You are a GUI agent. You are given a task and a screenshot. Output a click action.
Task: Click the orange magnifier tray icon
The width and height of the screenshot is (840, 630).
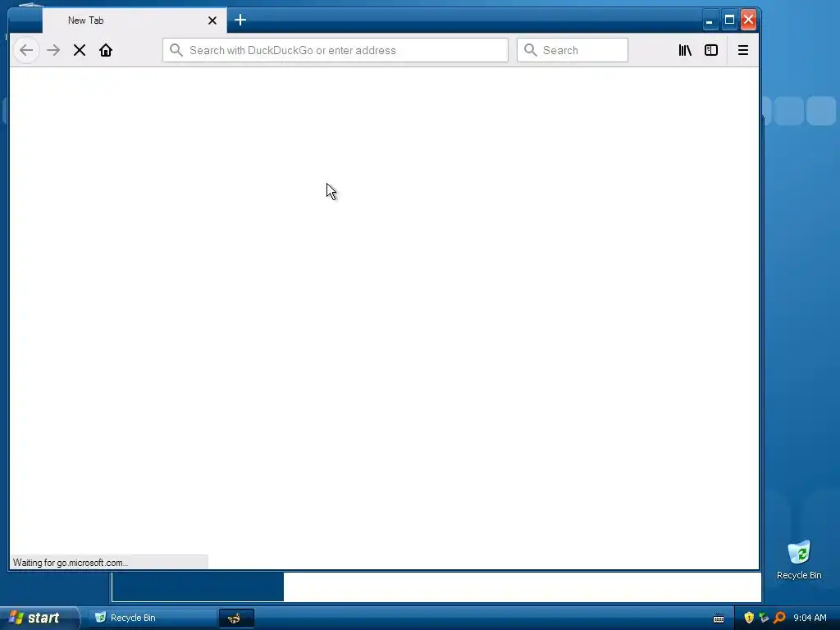779,618
